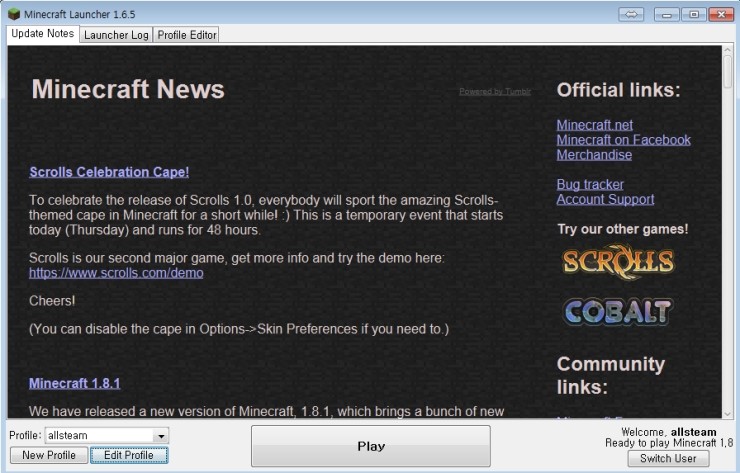Open the Minecraft on Facebook link
Image resolution: width=740 pixels, height=473 pixels.
pyautogui.click(x=623, y=140)
